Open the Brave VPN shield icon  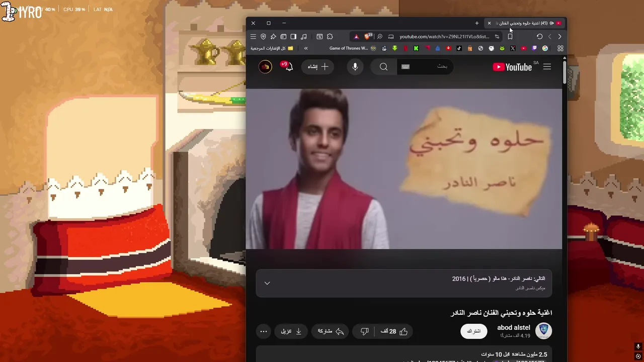pyautogui.click(x=263, y=37)
